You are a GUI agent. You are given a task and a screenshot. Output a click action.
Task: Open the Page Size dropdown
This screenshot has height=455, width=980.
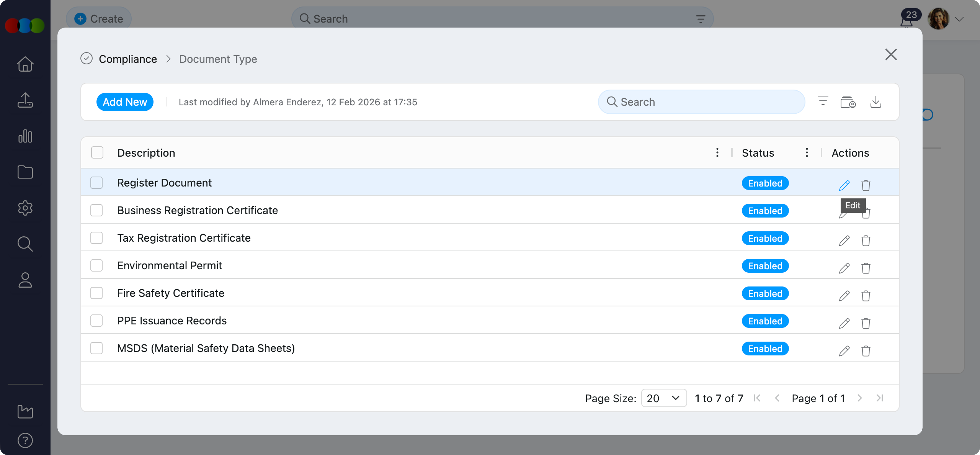pos(663,398)
